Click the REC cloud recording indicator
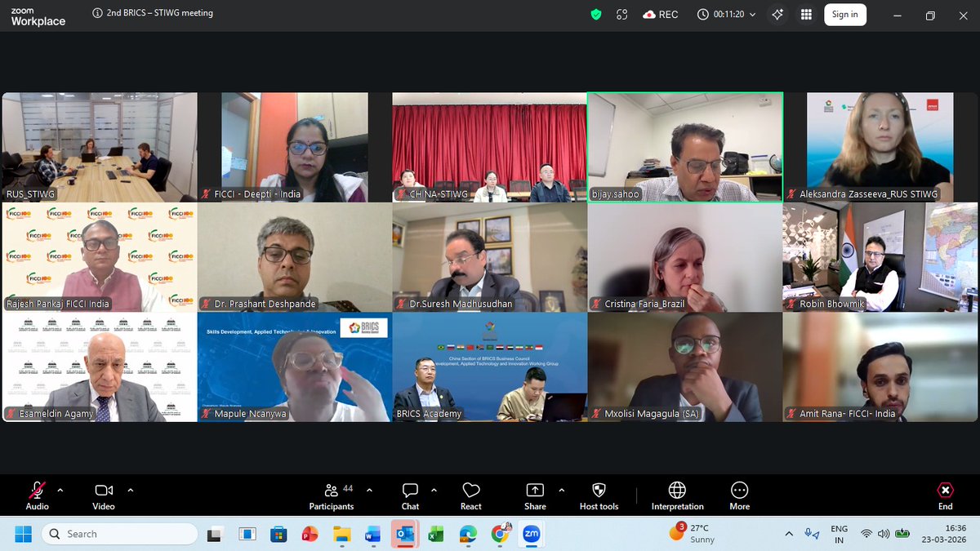Image resolution: width=980 pixels, height=551 pixels. (x=661, y=14)
